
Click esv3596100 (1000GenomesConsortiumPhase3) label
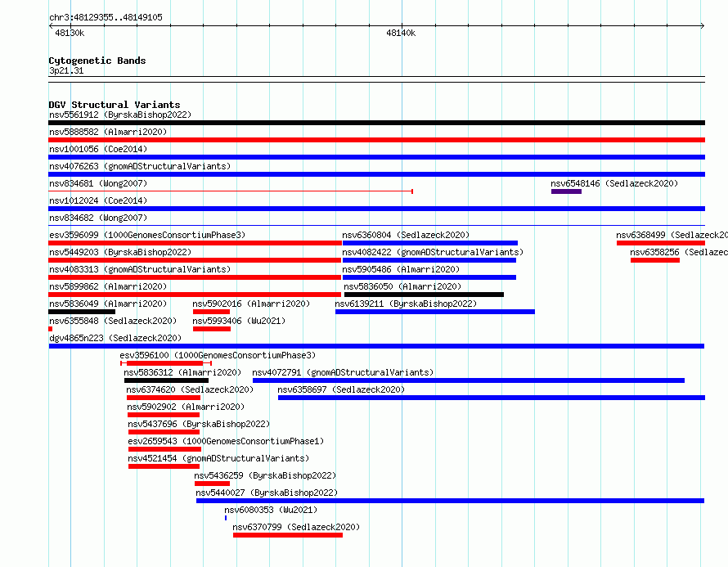[218, 355]
